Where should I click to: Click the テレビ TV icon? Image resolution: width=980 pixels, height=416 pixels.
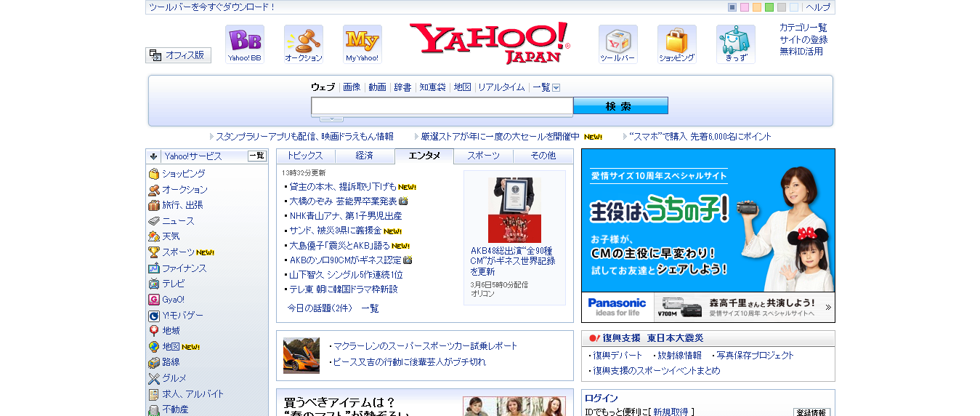coord(154,284)
